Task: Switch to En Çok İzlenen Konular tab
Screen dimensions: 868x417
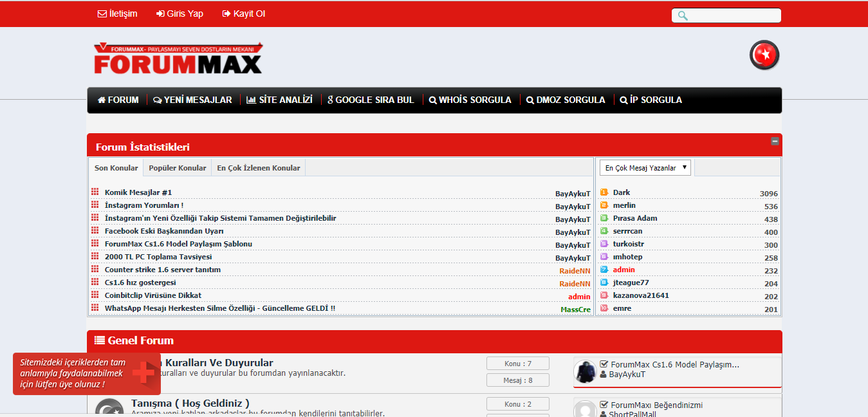Action: pyautogui.click(x=258, y=168)
